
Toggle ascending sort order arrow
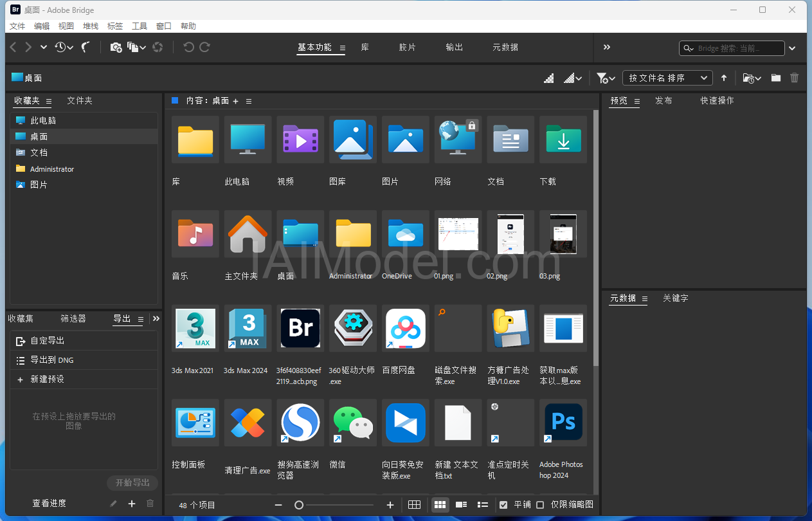724,78
